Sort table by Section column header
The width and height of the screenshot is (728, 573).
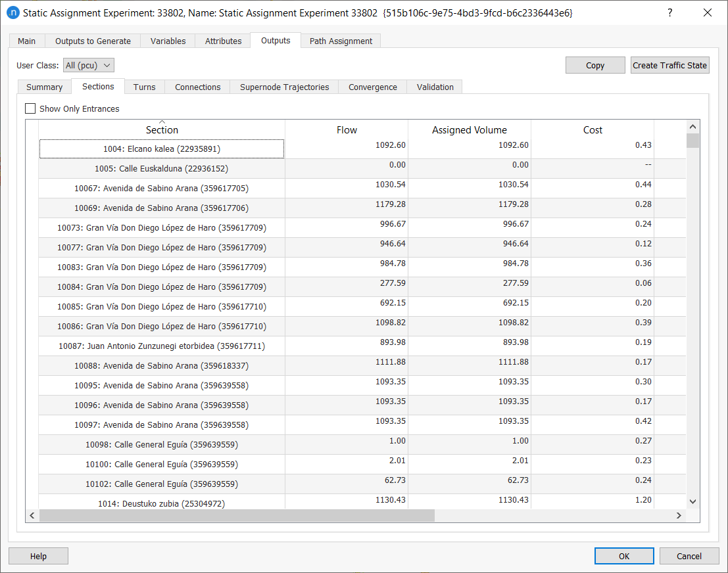[162, 130]
